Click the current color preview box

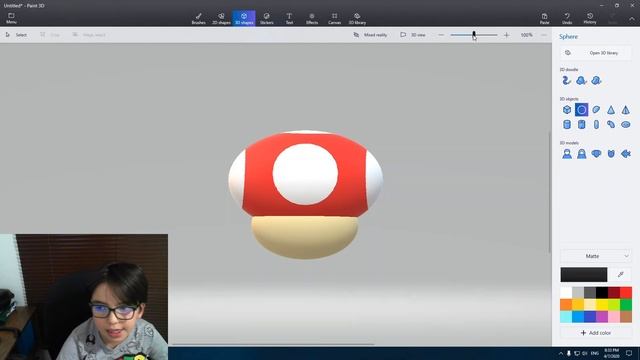[x=584, y=275]
